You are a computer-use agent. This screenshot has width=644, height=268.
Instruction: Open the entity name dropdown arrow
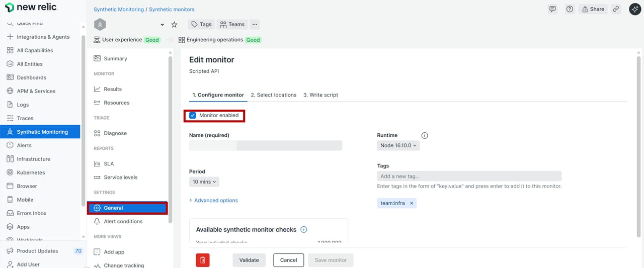click(x=162, y=25)
